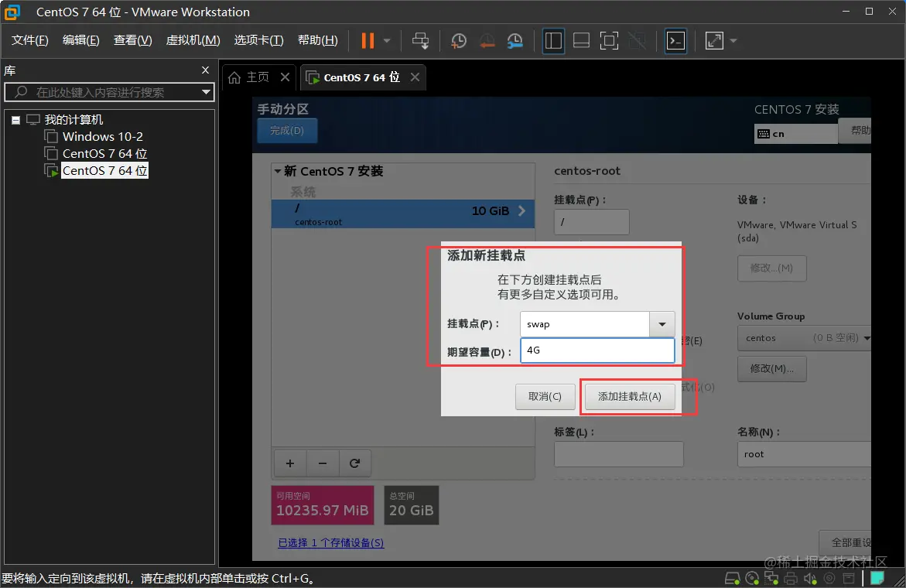
Task: Click the teal sticky note status icon
Action: coord(877,578)
